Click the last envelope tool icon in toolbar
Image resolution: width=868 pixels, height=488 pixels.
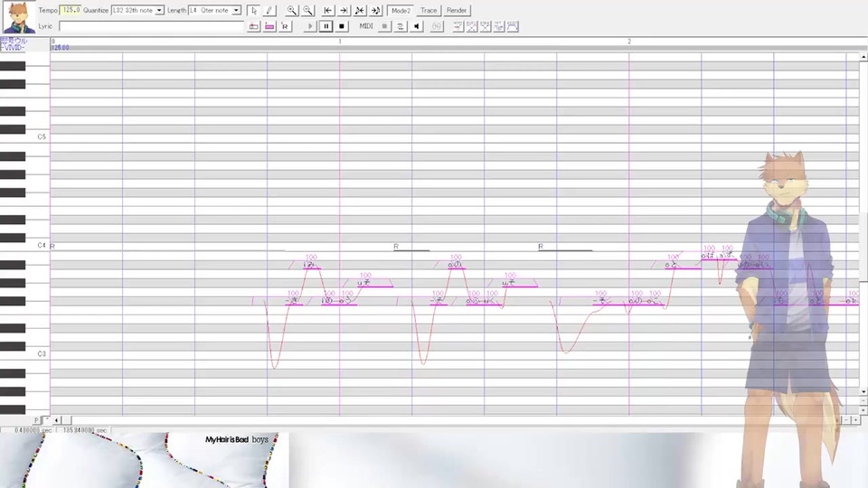click(514, 26)
